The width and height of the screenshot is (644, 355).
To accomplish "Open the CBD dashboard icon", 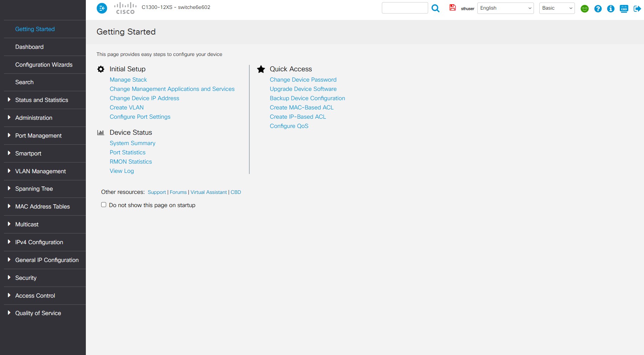I will pyautogui.click(x=624, y=9).
